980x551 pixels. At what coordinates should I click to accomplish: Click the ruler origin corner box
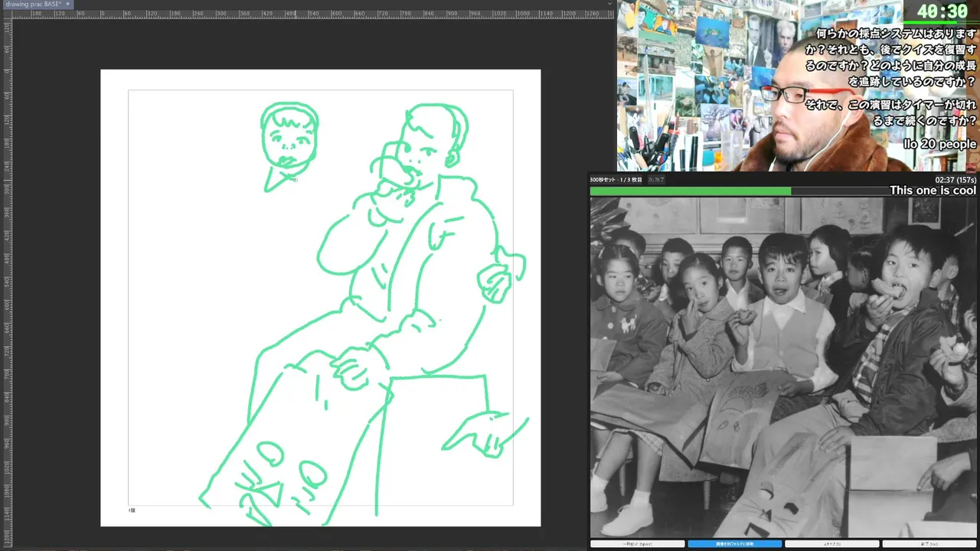pyautogui.click(x=6, y=14)
